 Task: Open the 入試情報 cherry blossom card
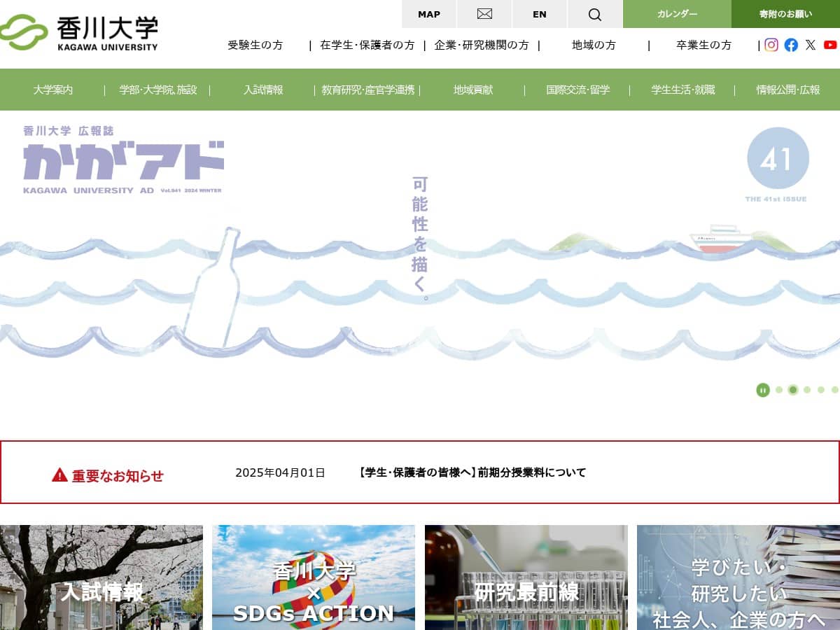(101, 577)
